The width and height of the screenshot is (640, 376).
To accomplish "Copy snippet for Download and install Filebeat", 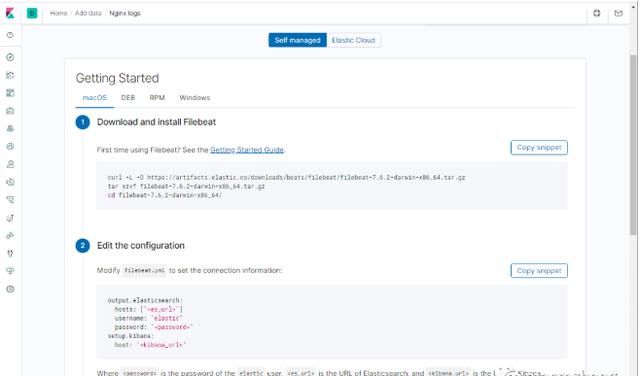I will pos(539,147).
